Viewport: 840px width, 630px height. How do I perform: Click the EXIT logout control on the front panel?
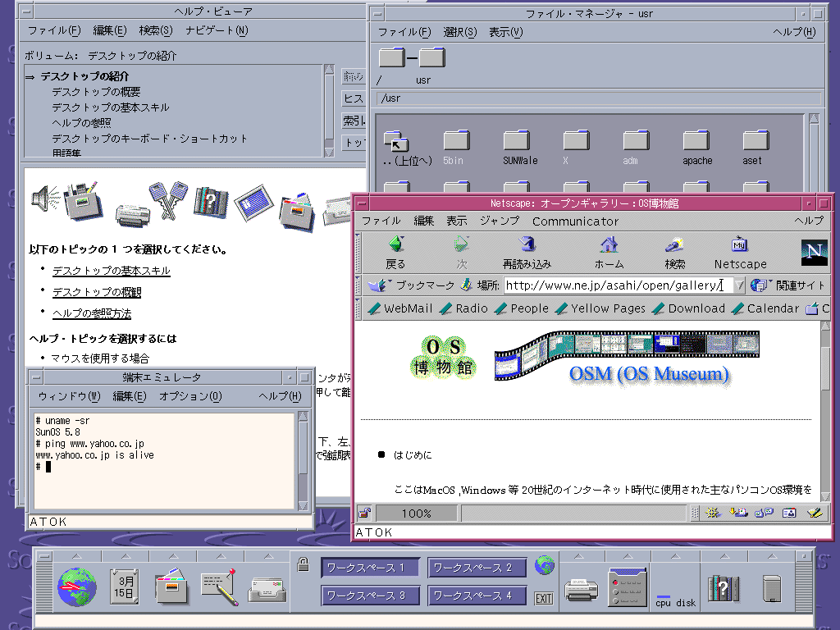click(544, 598)
